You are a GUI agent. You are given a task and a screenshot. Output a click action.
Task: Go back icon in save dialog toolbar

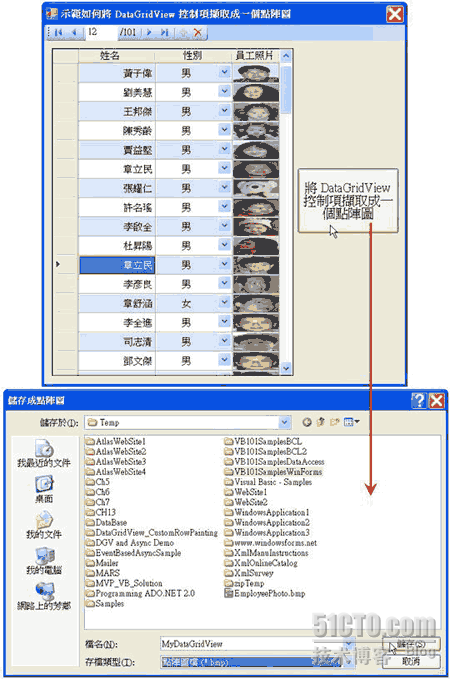point(307,422)
